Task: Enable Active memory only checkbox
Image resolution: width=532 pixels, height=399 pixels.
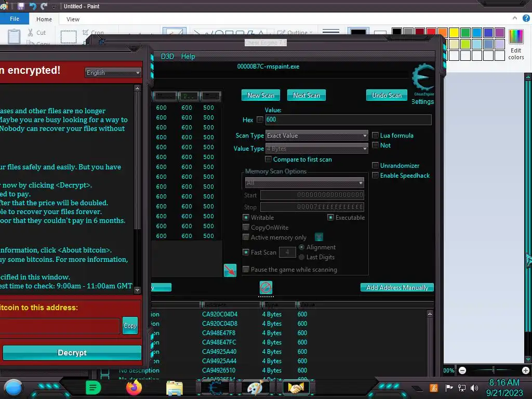Action: 246,237
